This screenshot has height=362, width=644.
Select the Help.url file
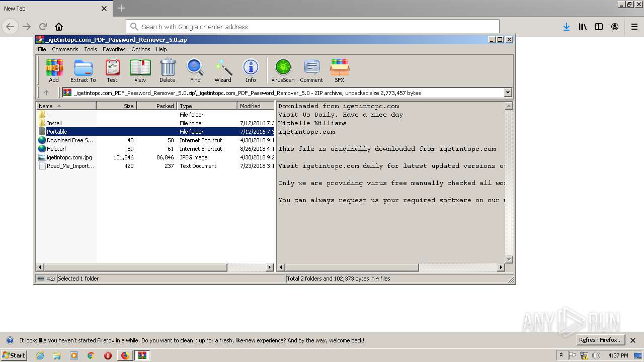(x=155, y=148)
